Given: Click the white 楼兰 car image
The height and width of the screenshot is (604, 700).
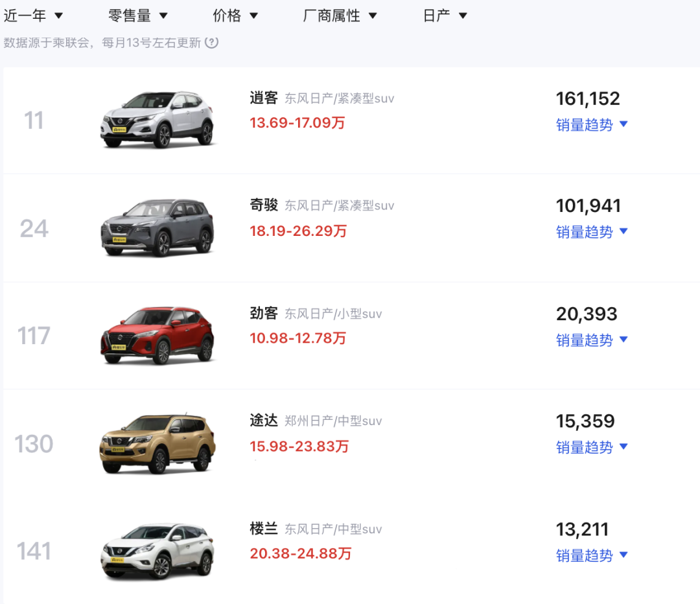Looking at the screenshot, I should pyautogui.click(x=157, y=551).
